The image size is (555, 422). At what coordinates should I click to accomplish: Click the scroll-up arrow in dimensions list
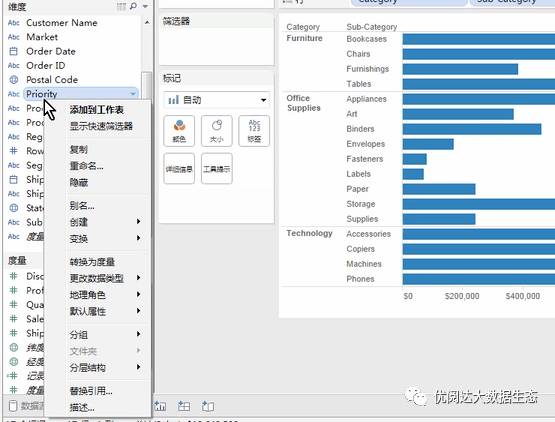tap(147, 22)
